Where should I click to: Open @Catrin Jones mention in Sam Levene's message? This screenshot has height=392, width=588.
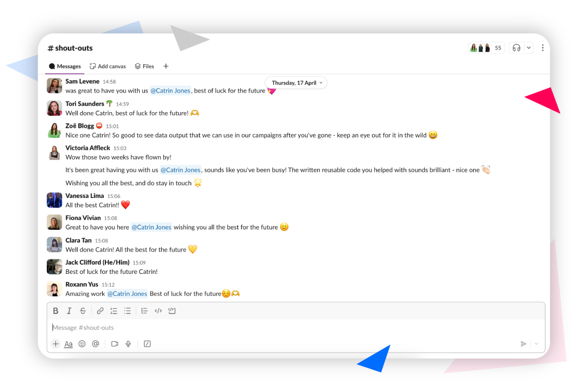coord(171,91)
